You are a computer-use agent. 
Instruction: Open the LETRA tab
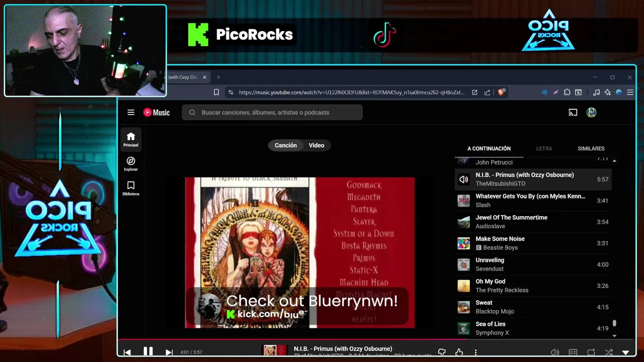544,149
